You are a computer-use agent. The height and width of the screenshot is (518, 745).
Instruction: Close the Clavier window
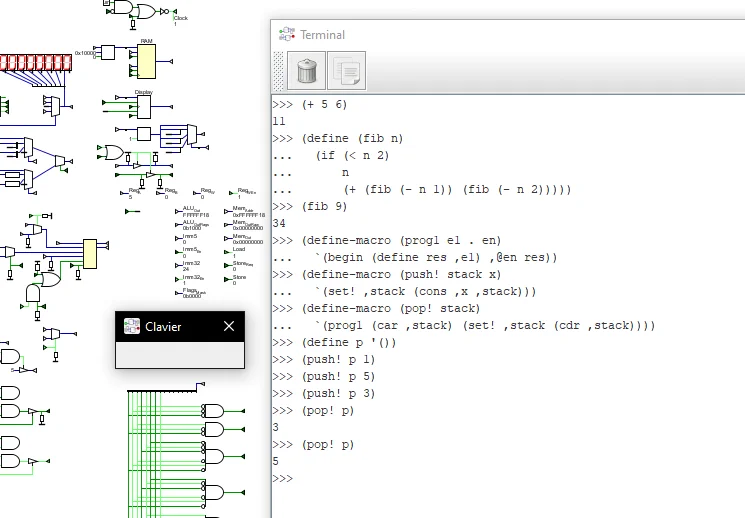229,326
